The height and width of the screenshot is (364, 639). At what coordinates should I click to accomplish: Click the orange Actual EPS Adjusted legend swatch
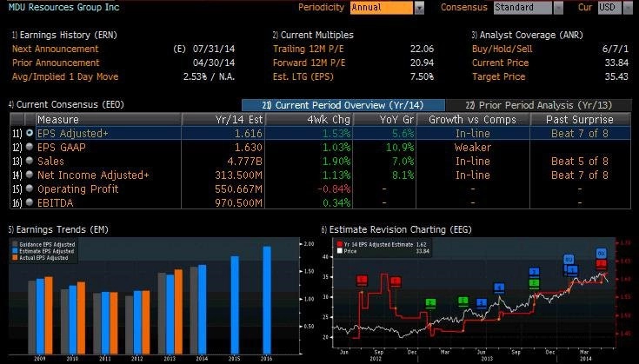pos(15,258)
